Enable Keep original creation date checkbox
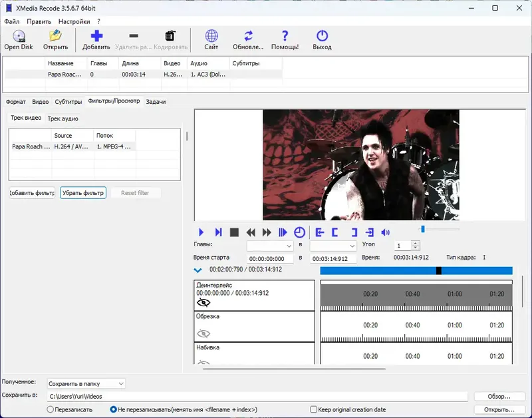Viewport: 532px width, 418px height. [x=314, y=409]
